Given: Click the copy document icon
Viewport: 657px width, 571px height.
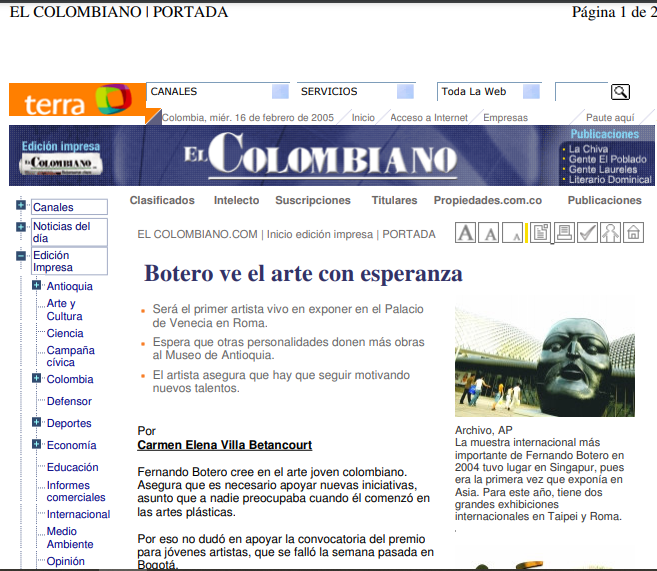Looking at the screenshot, I should click(x=540, y=234).
